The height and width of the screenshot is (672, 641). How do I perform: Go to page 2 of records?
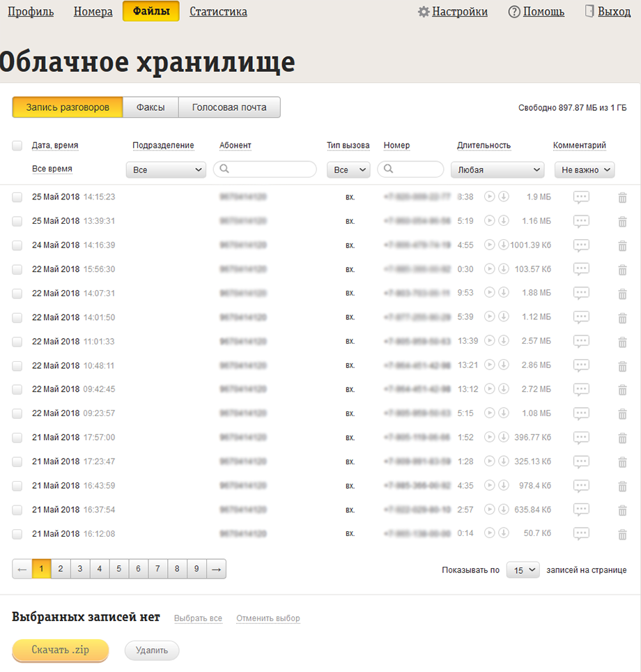tap(61, 569)
